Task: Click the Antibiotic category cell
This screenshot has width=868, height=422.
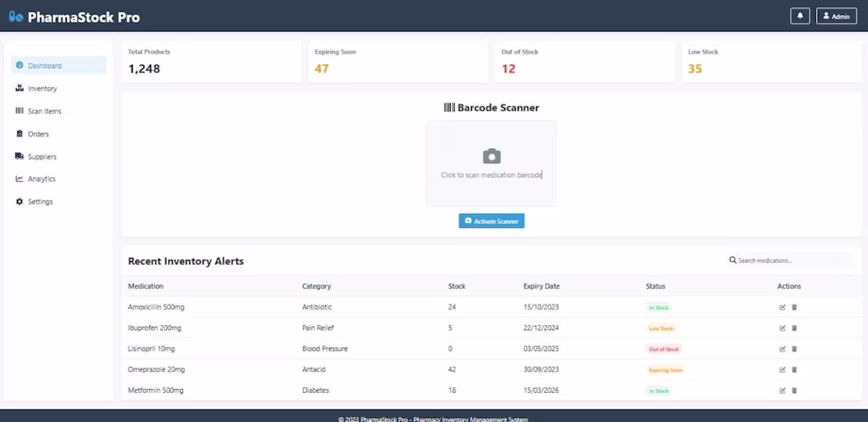Action: (317, 307)
